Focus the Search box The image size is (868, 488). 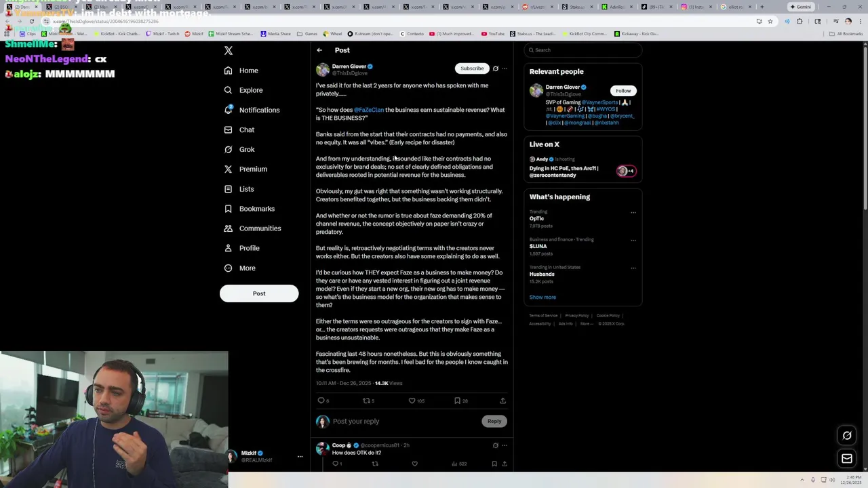pos(583,50)
